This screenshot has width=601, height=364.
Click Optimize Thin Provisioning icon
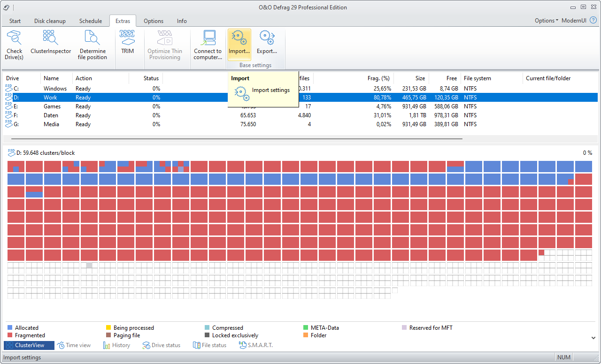coord(165,38)
